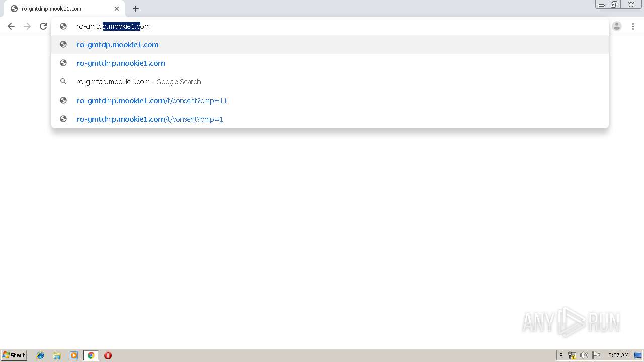
Task: Open the red Opera taskbar icon
Action: tap(108, 355)
